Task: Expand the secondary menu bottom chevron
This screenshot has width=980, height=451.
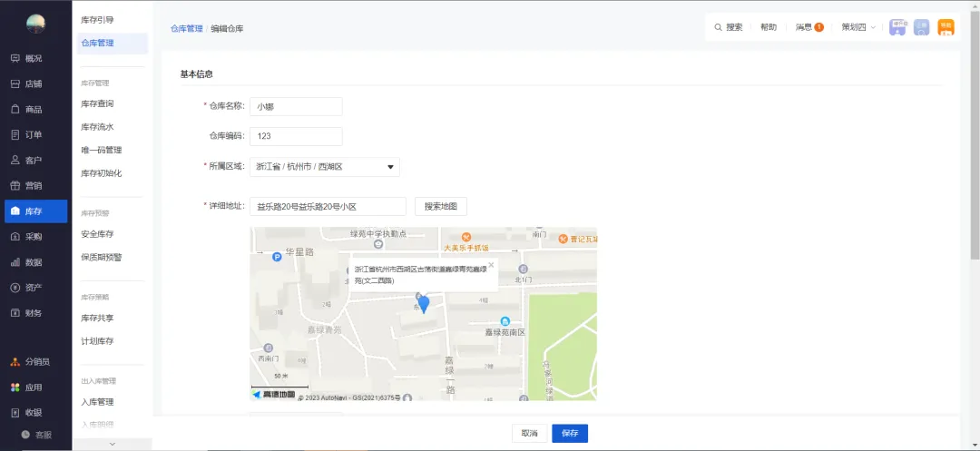Action: click(x=112, y=444)
